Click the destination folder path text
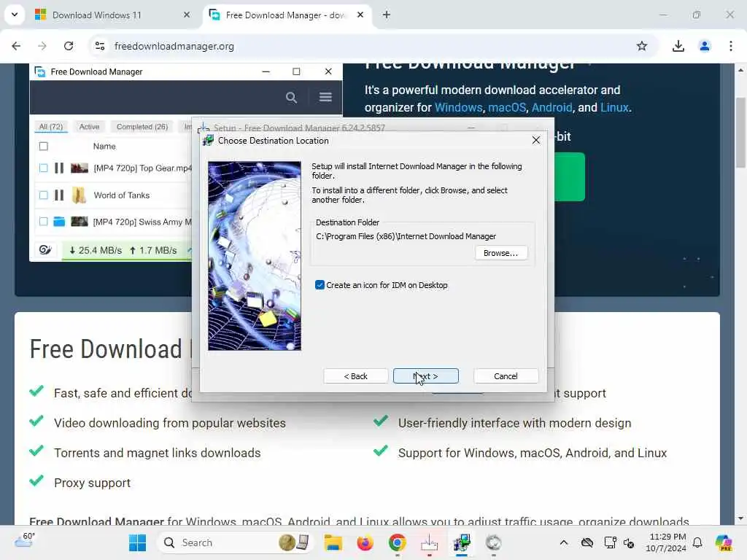Viewport: 747px width, 560px height. click(406, 236)
